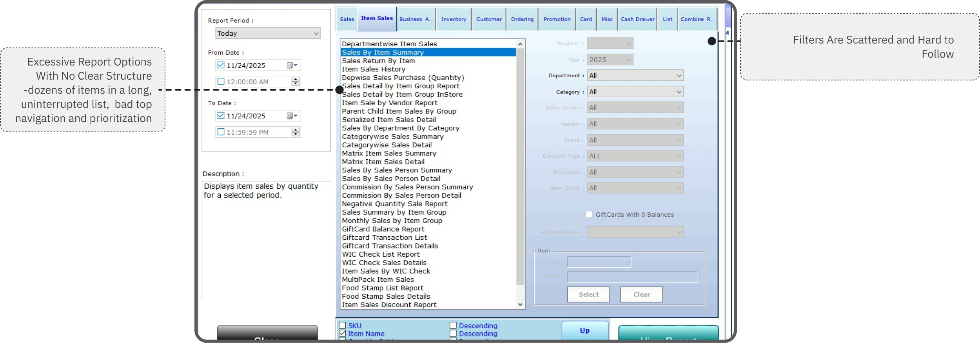
Task: Click the Select item button
Action: coord(588,294)
